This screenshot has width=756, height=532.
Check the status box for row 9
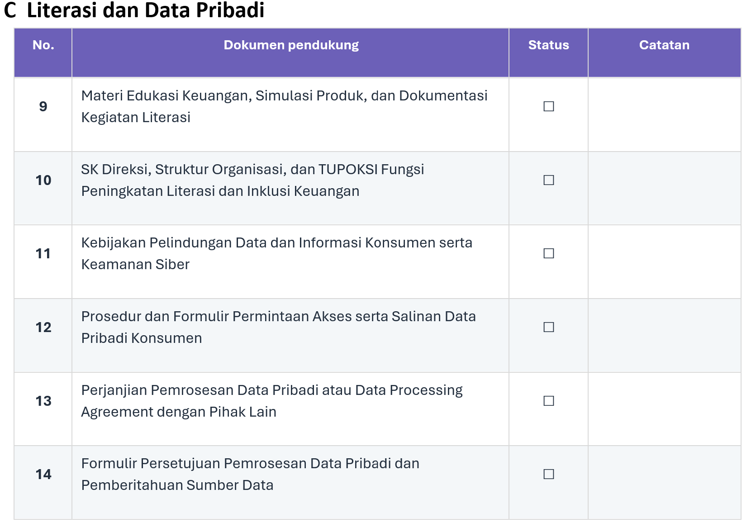(x=548, y=106)
